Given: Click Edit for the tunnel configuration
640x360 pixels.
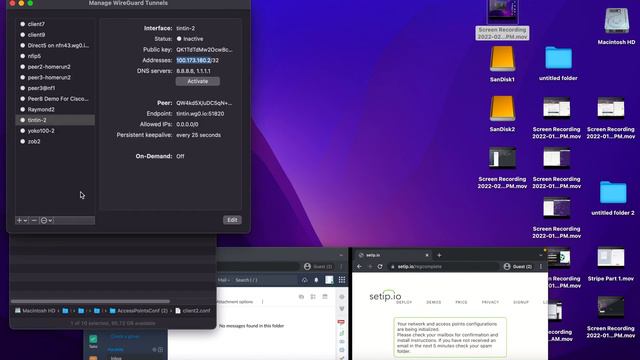Looking at the screenshot, I should (232, 220).
